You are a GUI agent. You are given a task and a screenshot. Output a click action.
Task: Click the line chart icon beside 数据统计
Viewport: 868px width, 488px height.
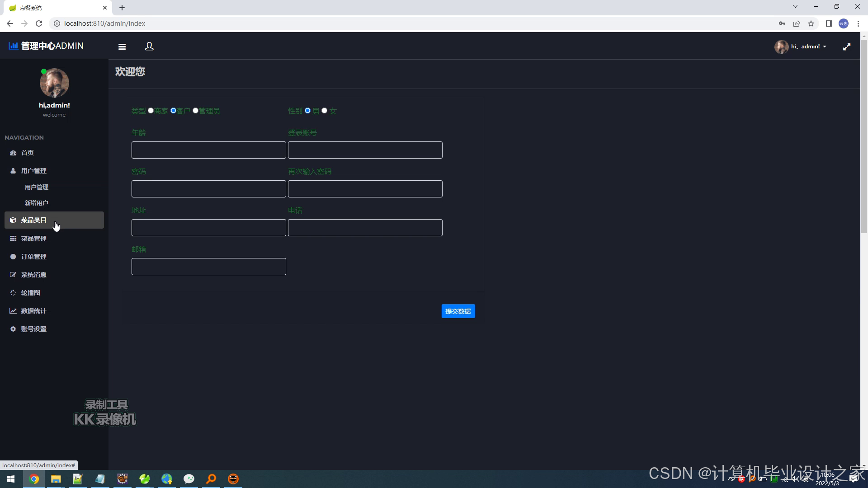pos(13,311)
